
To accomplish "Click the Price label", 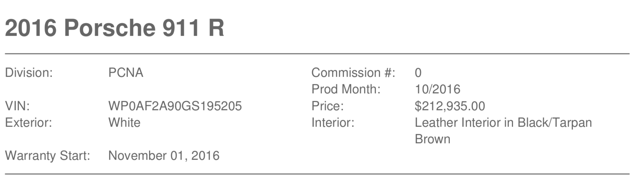I will (327, 106).
